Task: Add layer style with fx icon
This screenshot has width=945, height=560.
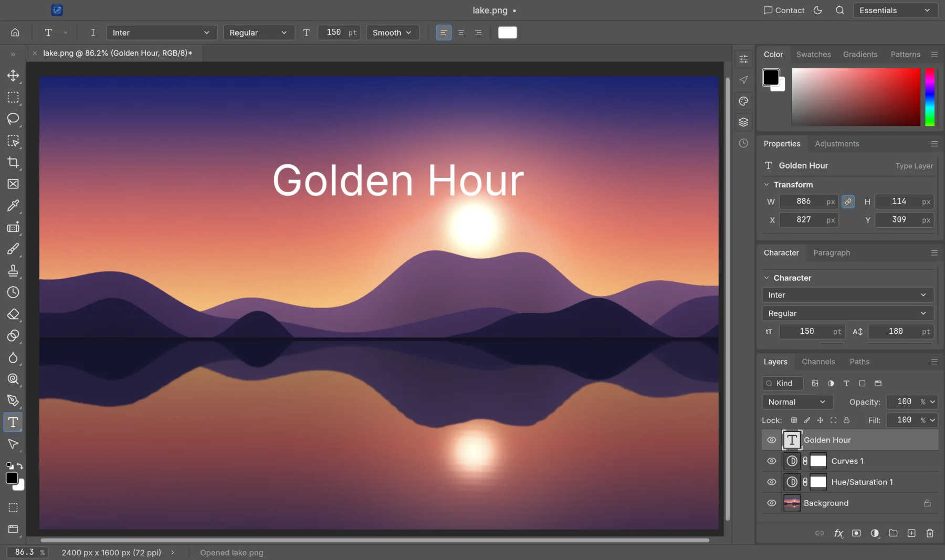Action: 838,533
